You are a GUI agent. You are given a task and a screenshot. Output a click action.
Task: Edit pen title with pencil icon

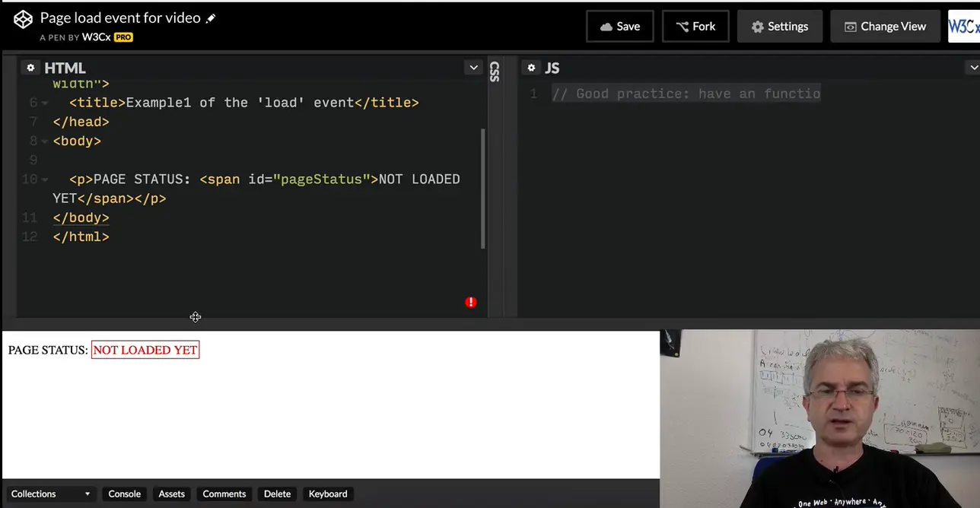211,18
